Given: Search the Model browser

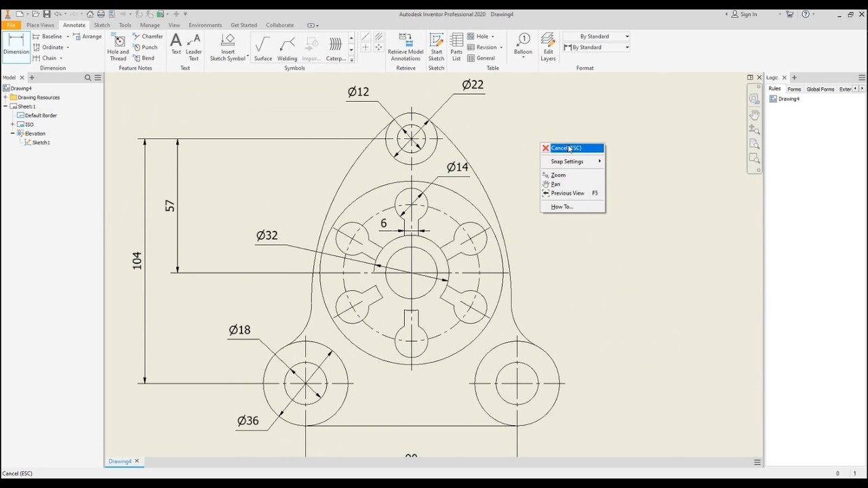Looking at the screenshot, I should [x=87, y=78].
